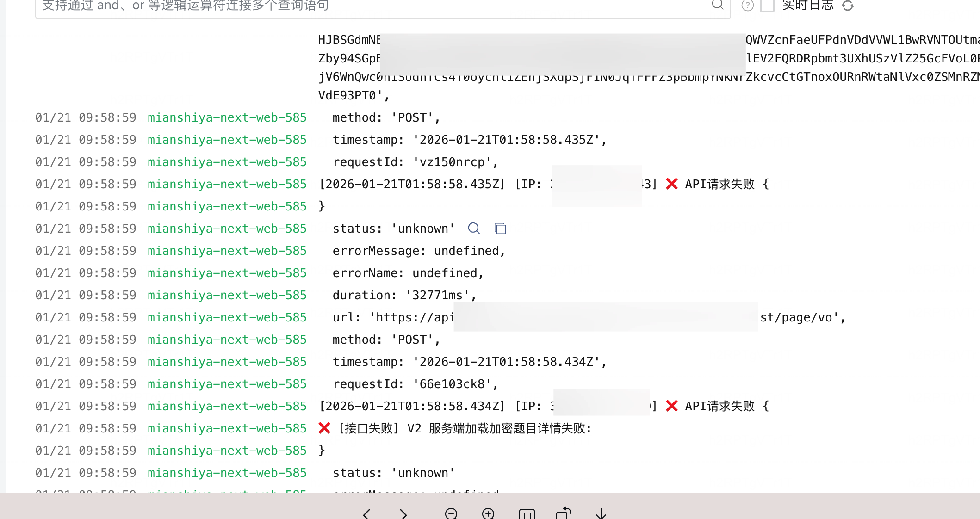Click the url 'https://api' log entry
This screenshot has height=519, width=980.
[x=393, y=317]
